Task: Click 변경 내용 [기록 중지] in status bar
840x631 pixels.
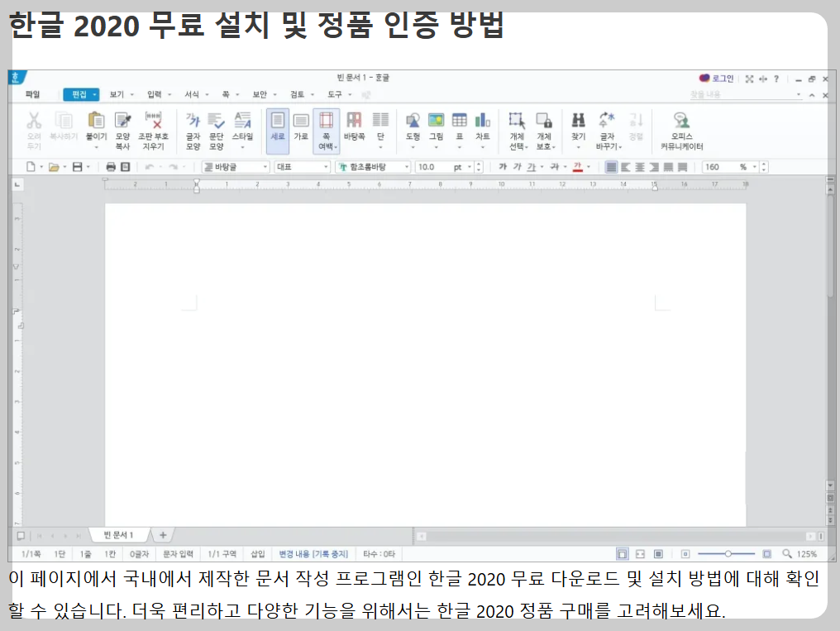Action: [313, 554]
